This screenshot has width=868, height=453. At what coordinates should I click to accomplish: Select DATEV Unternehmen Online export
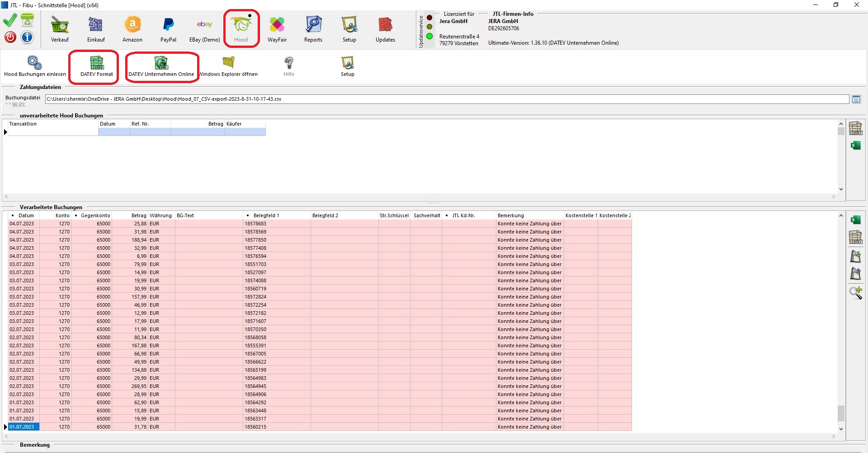pos(161,66)
